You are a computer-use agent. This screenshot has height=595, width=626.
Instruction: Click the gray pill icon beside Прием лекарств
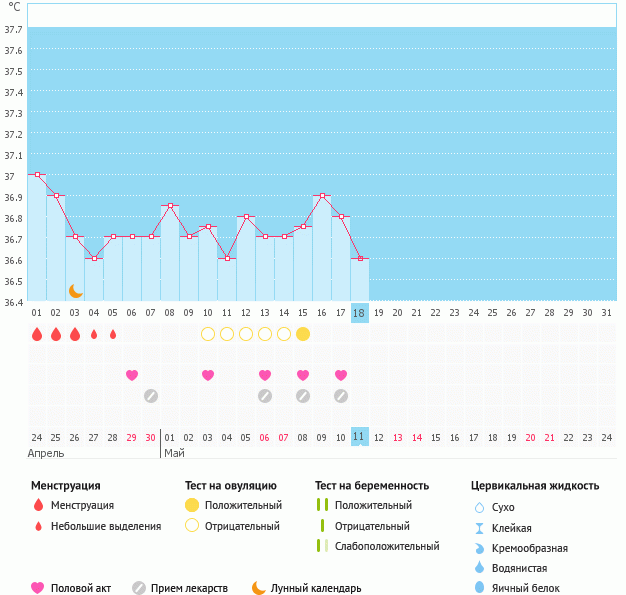139,588
